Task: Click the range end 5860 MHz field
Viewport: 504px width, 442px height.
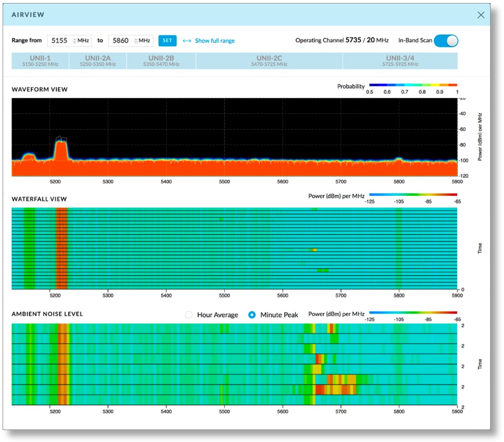Action: click(x=121, y=41)
